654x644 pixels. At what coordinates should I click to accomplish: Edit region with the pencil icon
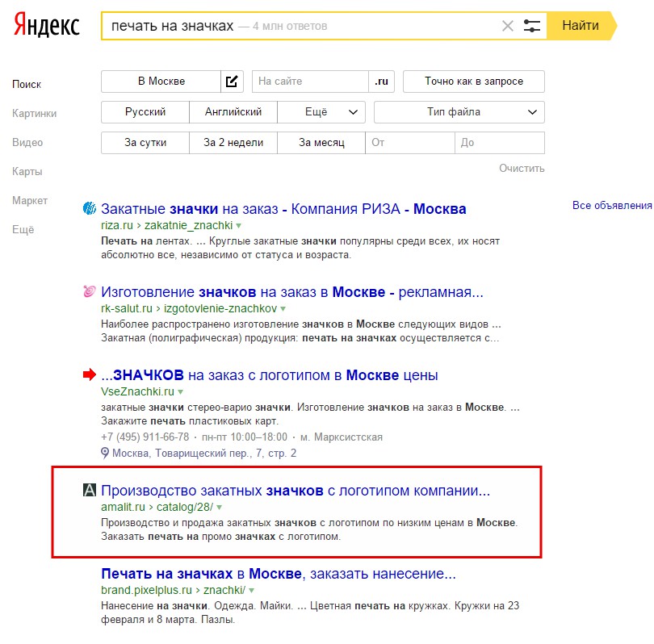[232, 82]
